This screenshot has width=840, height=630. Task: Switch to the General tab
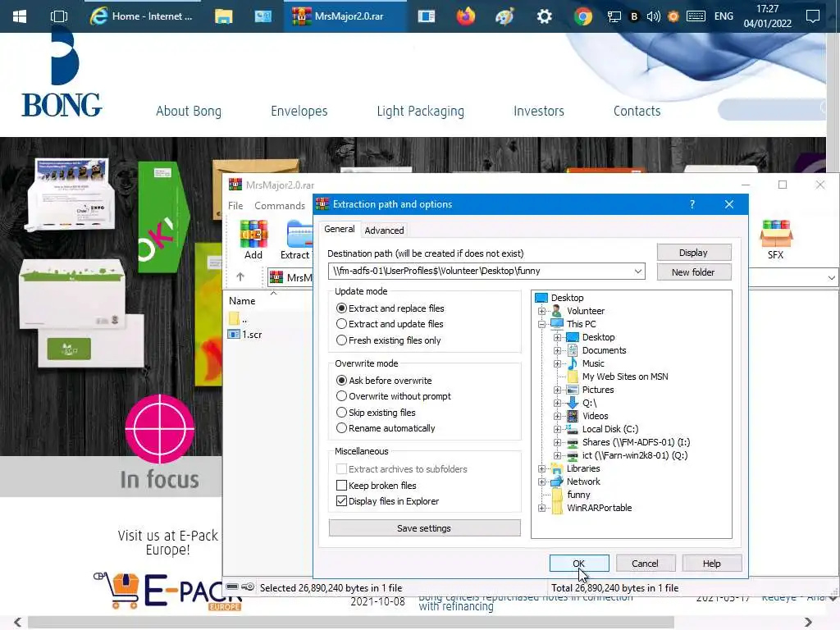(339, 229)
